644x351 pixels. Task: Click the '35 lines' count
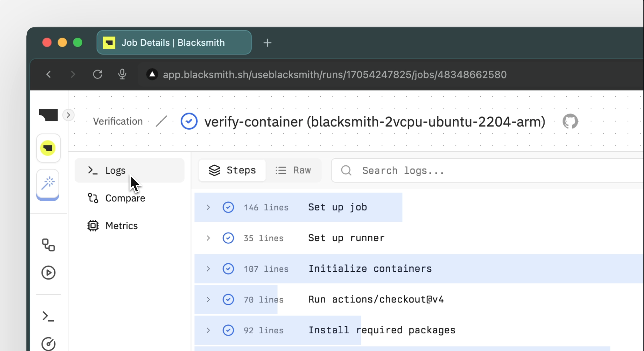pyautogui.click(x=264, y=238)
